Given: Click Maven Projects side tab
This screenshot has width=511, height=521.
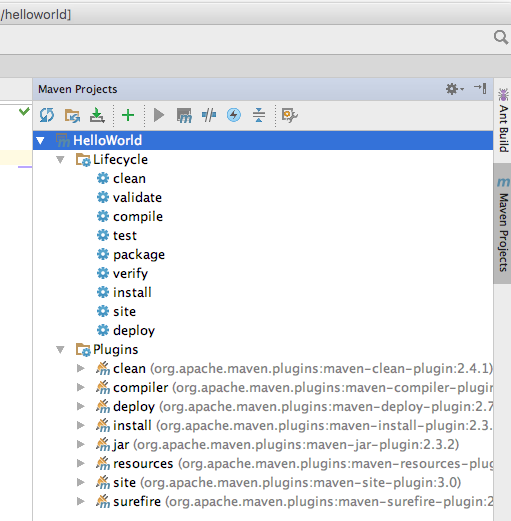Looking at the screenshot, I should pos(503,224).
